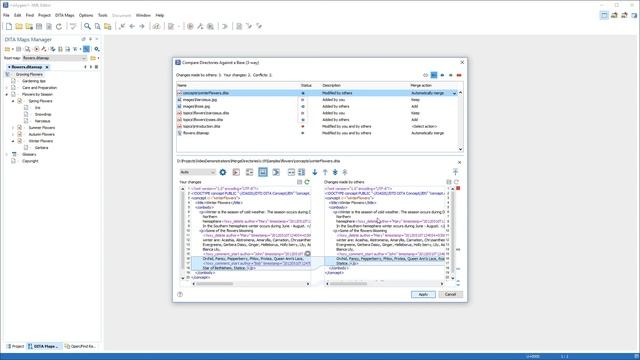
Task: Click the Cancel button
Action: tap(450, 294)
